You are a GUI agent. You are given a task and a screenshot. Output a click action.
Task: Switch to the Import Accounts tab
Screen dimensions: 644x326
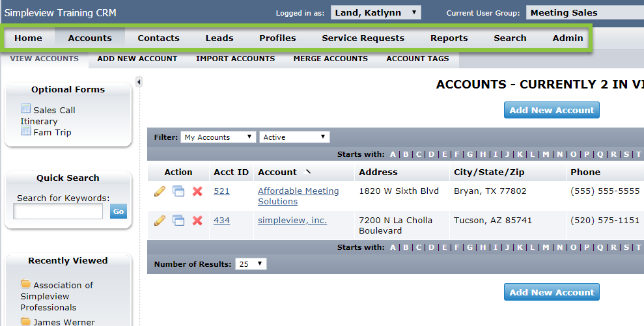(235, 59)
